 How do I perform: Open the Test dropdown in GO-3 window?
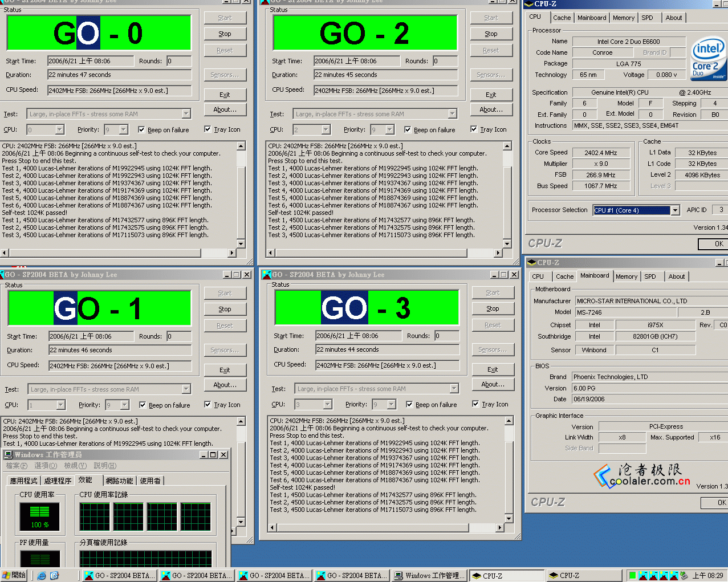pyautogui.click(x=454, y=389)
